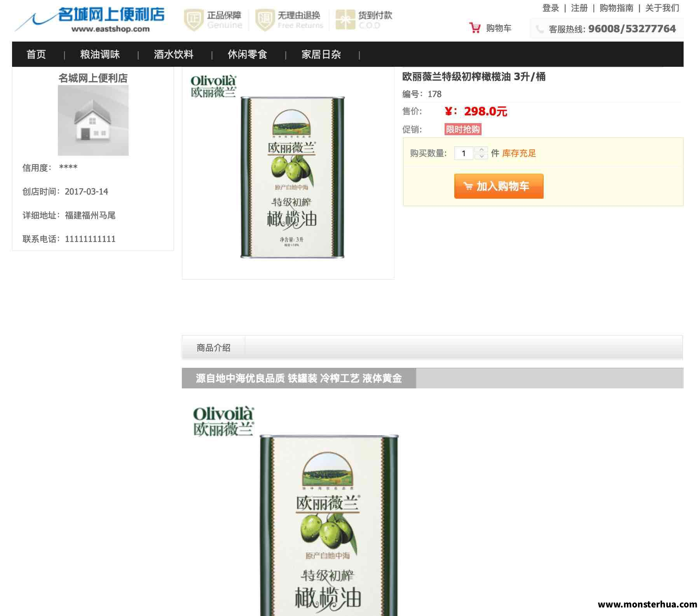
Task: Click the eastshop.com site logo
Action: tap(90, 19)
